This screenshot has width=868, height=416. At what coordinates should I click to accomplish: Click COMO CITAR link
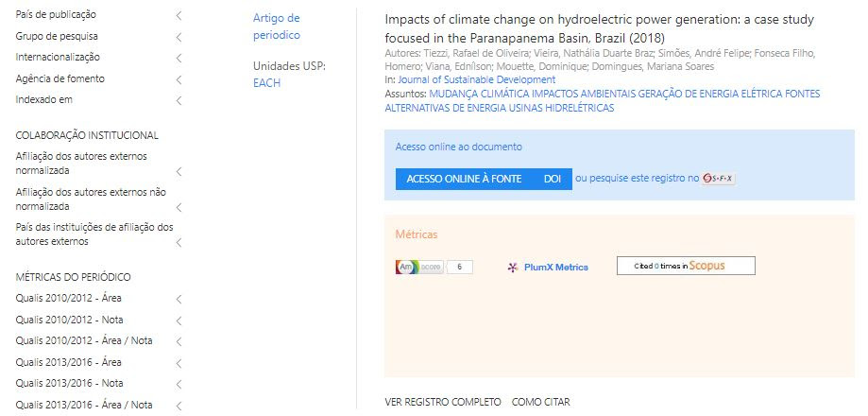click(540, 402)
